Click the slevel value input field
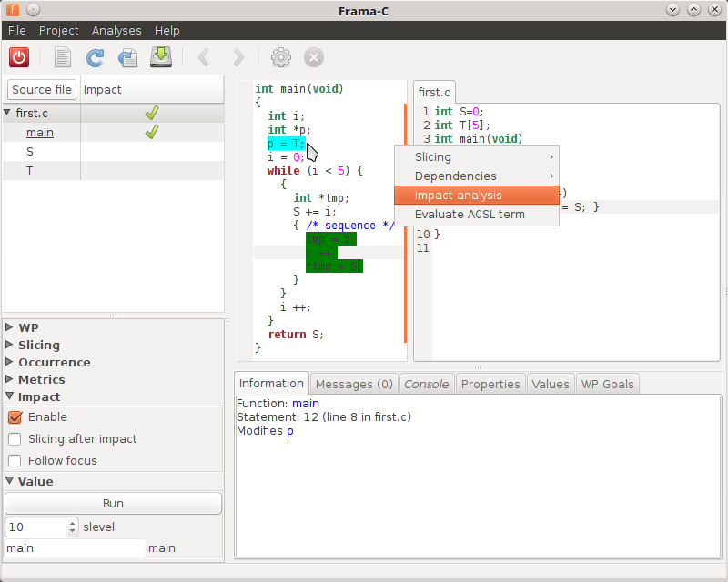 pyautogui.click(x=35, y=527)
